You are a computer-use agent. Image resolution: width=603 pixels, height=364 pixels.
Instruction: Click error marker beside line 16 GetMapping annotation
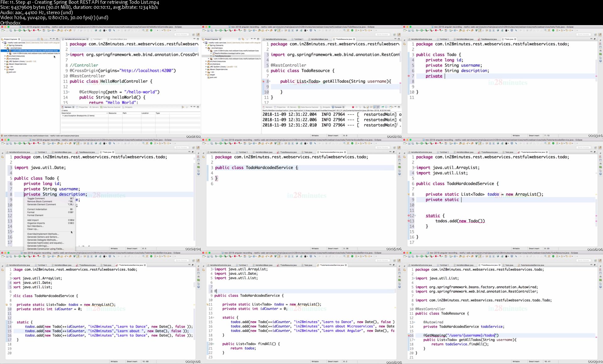[409, 335]
